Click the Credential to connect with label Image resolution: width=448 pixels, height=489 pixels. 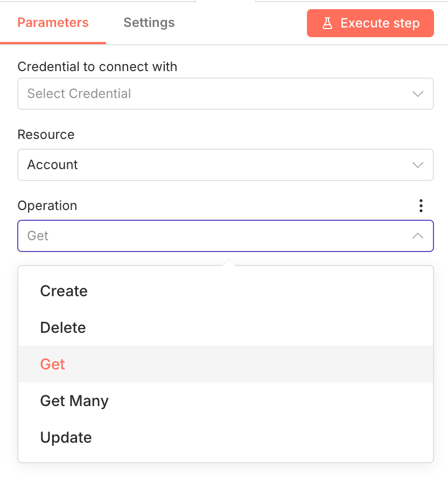97,67
